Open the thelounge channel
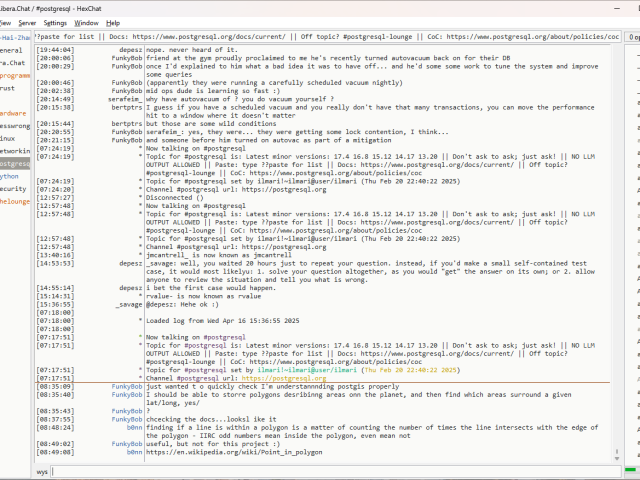The height and width of the screenshot is (480, 640). 14,201
